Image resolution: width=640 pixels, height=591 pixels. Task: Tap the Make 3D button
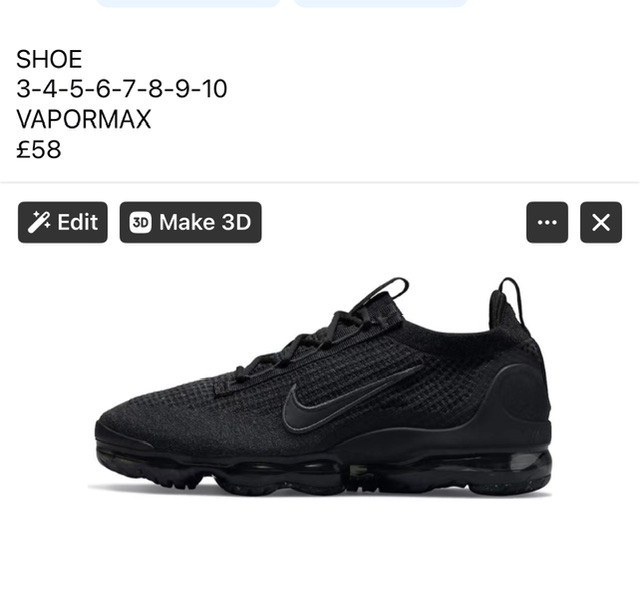pyautogui.click(x=191, y=222)
